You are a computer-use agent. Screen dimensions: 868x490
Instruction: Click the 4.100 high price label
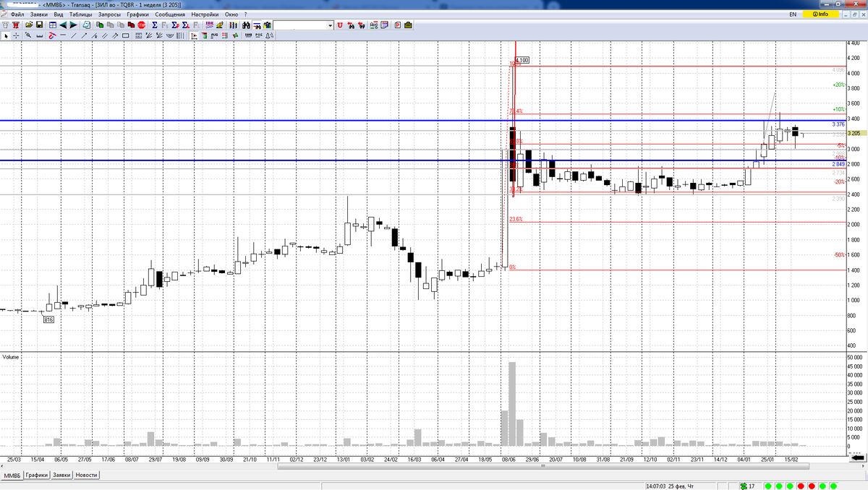(x=522, y=60)
